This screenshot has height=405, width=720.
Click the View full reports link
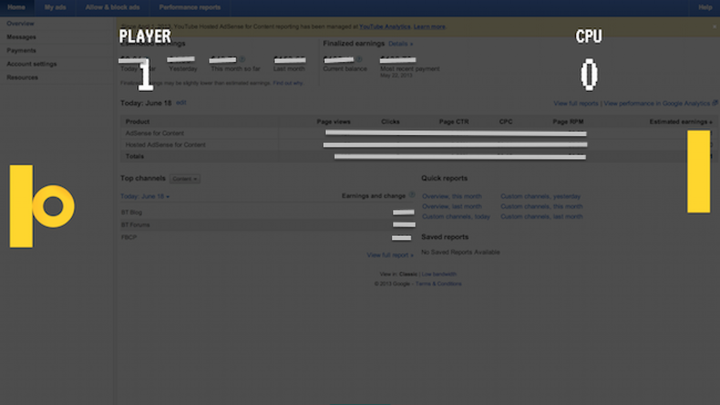[575, 103]
